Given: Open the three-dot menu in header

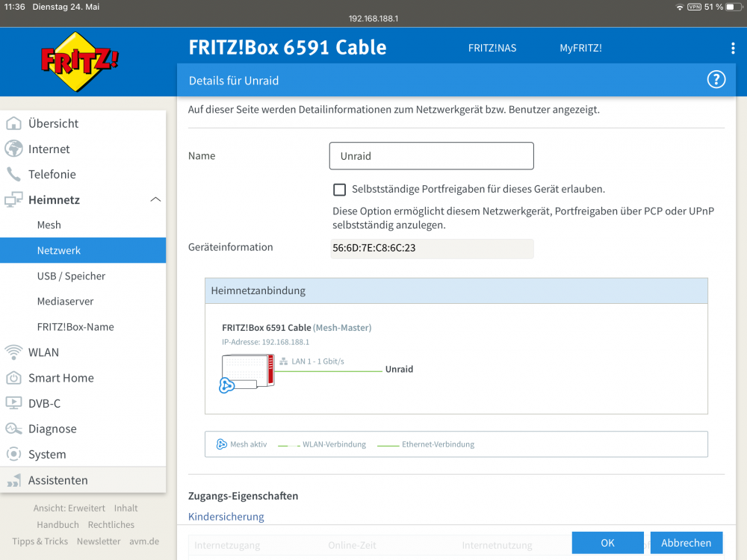Looking at the screenshot, I should pos(733,48).
